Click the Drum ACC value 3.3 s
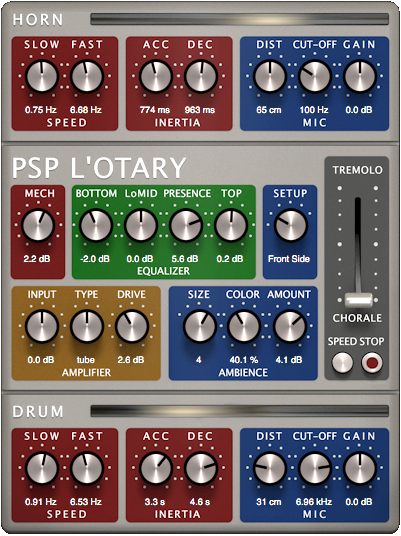Viewport: 401px width, 536px height. pyautogui.click(x=155, y=502)
